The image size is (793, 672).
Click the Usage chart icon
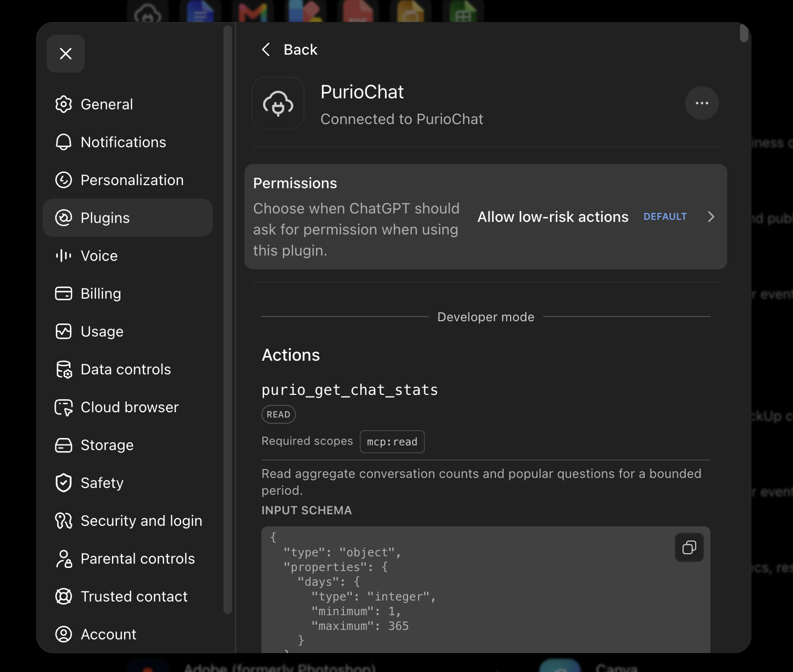click(x=64, y=331)
